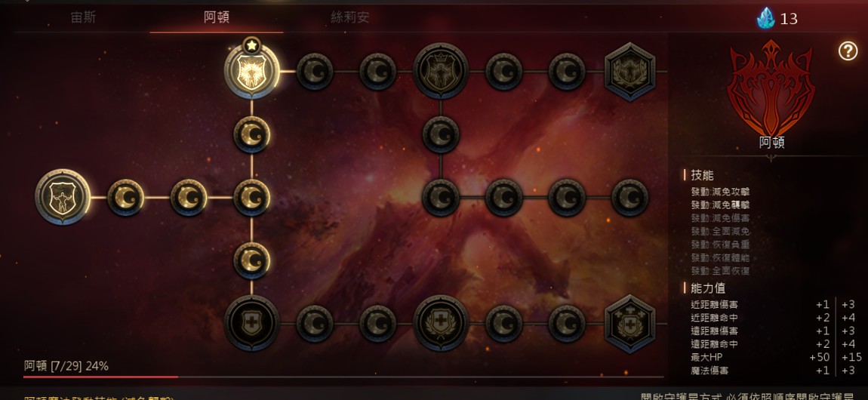This screenshot has width=868, height=400.
Task: Select the 發動:全面恢復 skill entry
Action: pyautogui.click(x=720, y=271)
